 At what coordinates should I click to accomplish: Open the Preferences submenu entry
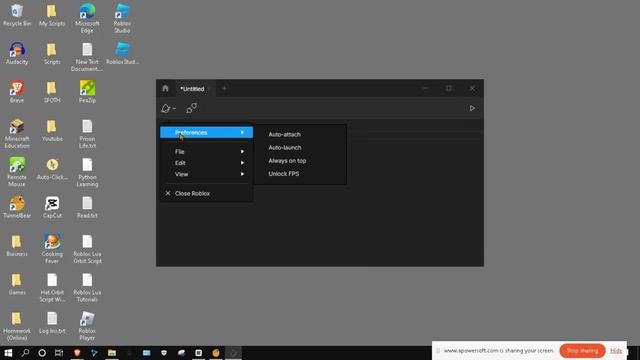(207, 132)
